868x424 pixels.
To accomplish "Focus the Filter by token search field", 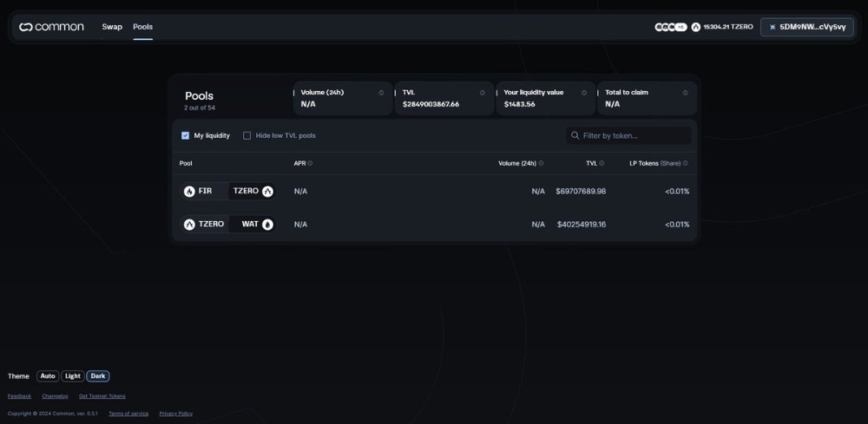I will [x=628, y=135].
